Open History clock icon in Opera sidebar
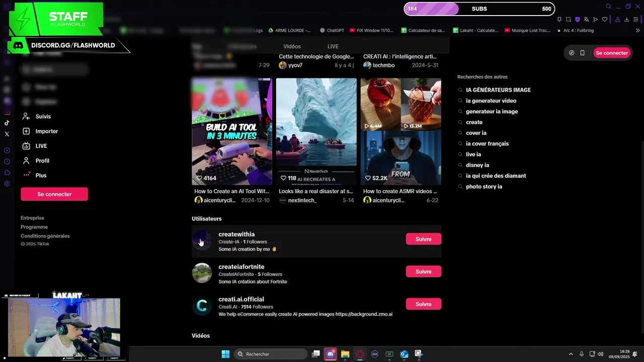The height and width of the screenshot is (362, 644). pyautogui.click(x=7, y=161)
